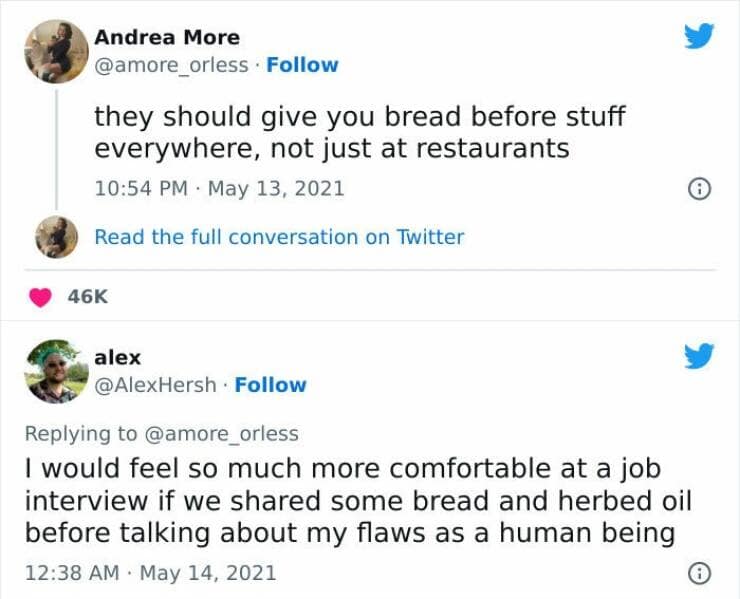The width and height of the screenshot is (740, 599).
Task: Open the @AlexHersh handle link
Action: click(154, 385)
